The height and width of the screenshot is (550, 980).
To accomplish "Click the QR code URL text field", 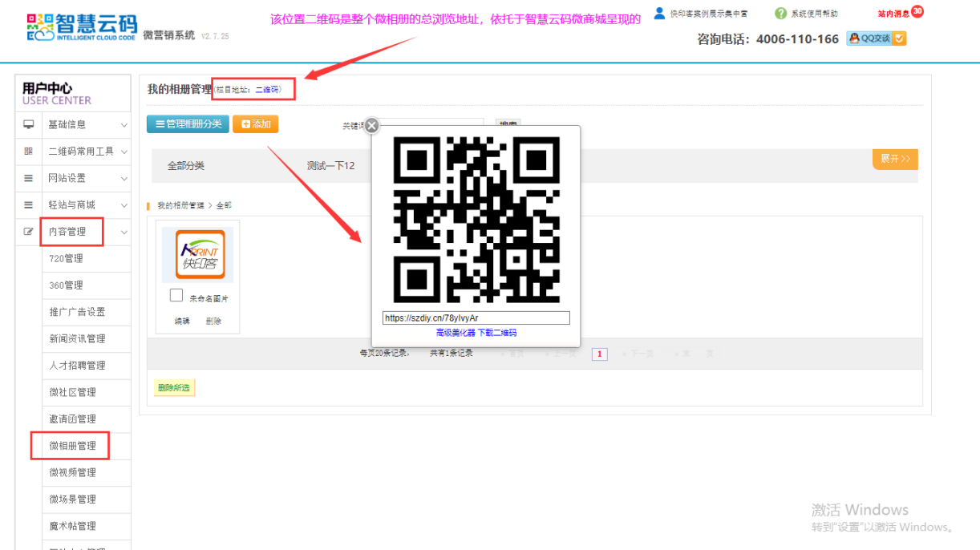I will (x=476, y=318).
